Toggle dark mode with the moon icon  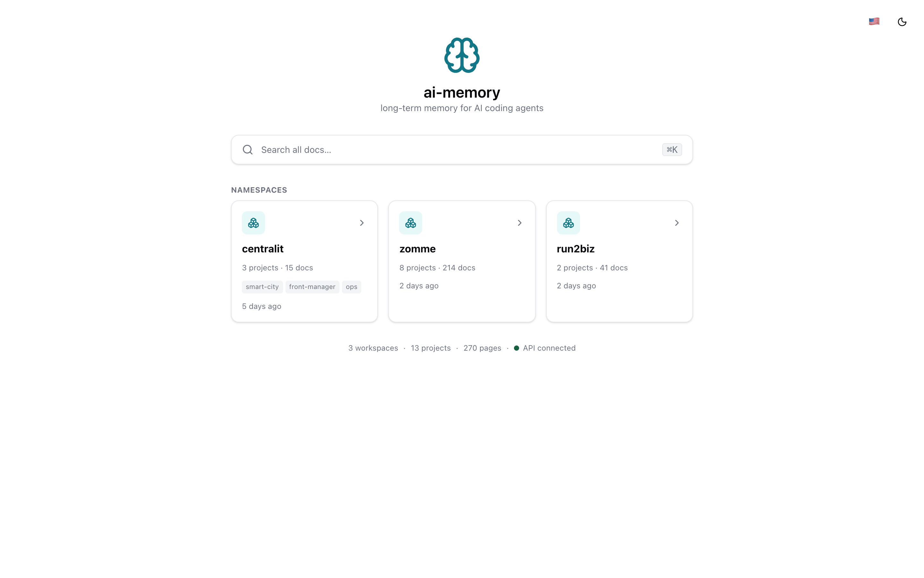pyautogui.click(x=902, y=22)
